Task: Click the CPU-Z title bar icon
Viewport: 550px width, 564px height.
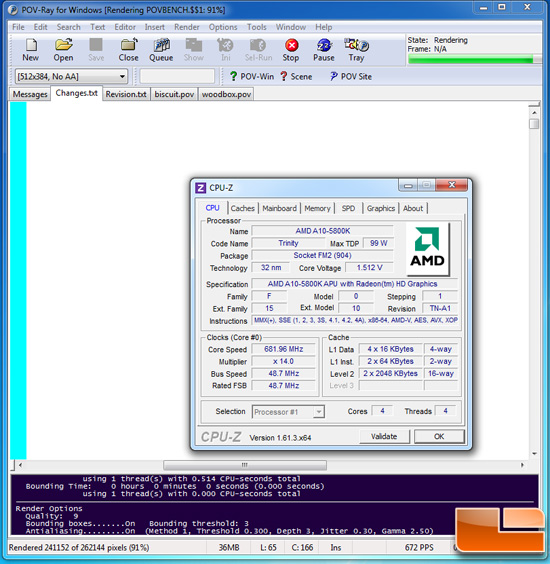Action: [200, 188]
